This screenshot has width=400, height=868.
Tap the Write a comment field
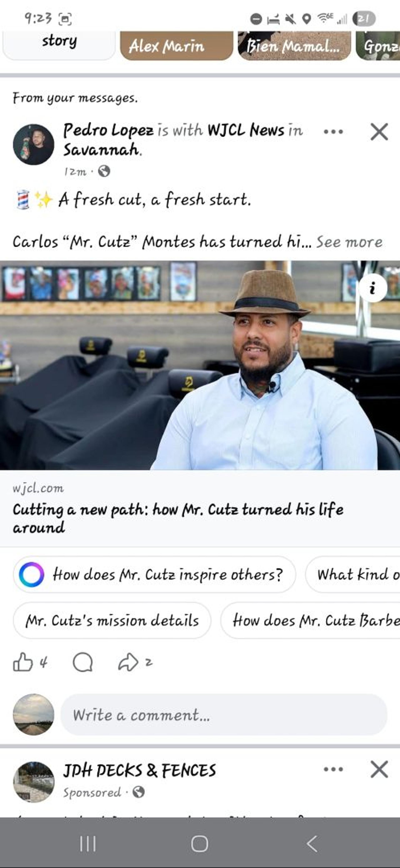click(224, 714)
